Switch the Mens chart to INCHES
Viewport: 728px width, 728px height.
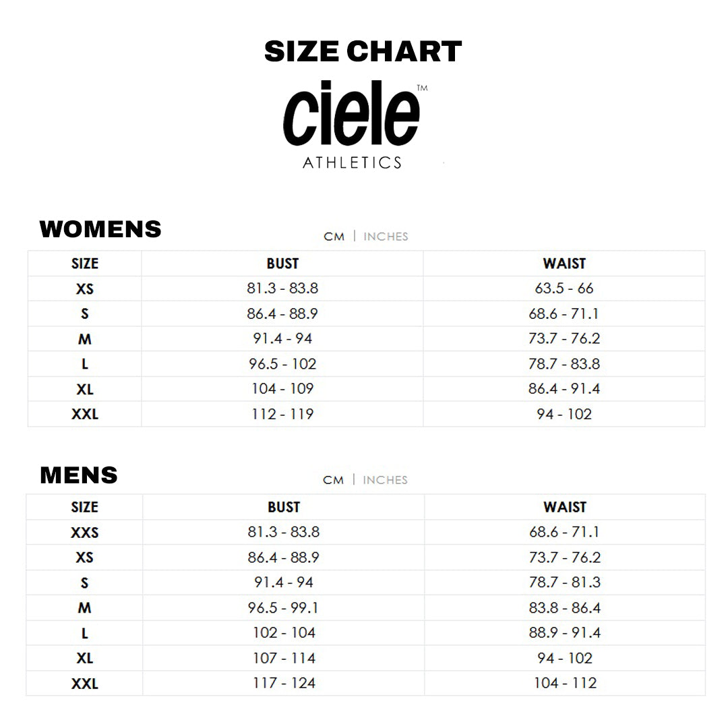coord(385,480)
